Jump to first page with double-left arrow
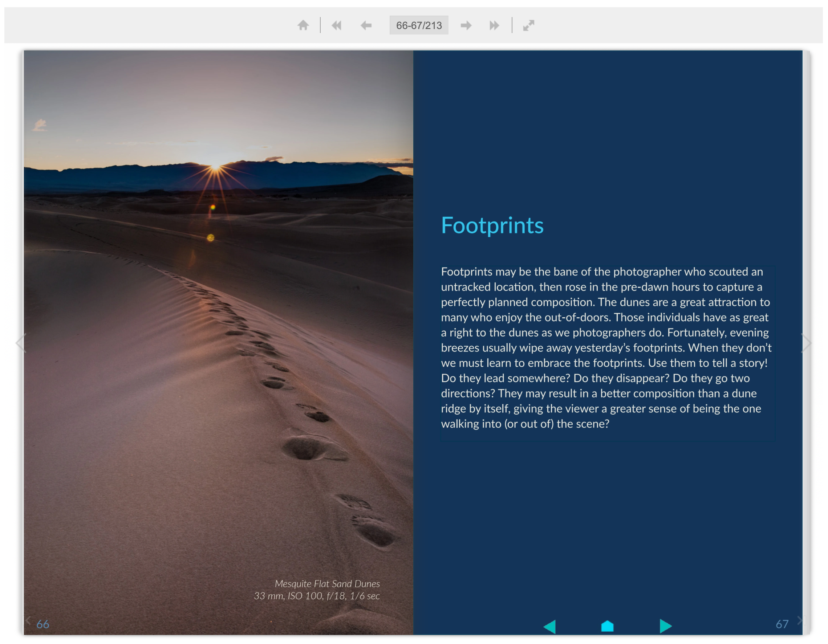Image resolution: width=828 pixels, height=644 pixels. pyautogui.click(x=336, y=25)
